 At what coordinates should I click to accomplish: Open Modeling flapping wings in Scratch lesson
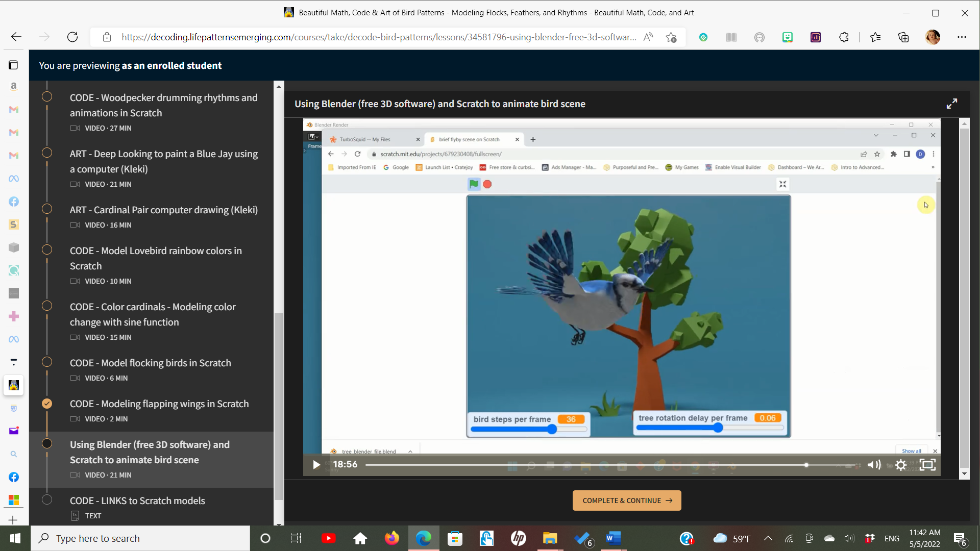[159, 404]
